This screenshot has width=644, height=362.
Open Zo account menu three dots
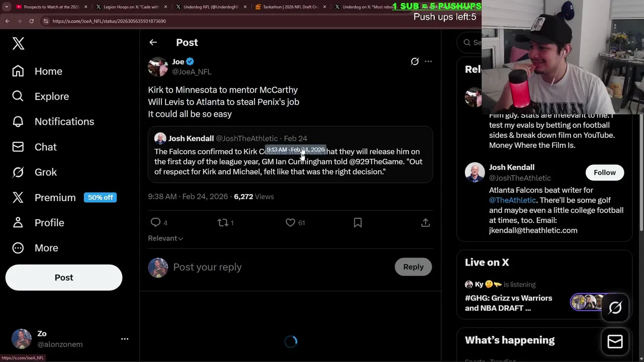(125, 339)
